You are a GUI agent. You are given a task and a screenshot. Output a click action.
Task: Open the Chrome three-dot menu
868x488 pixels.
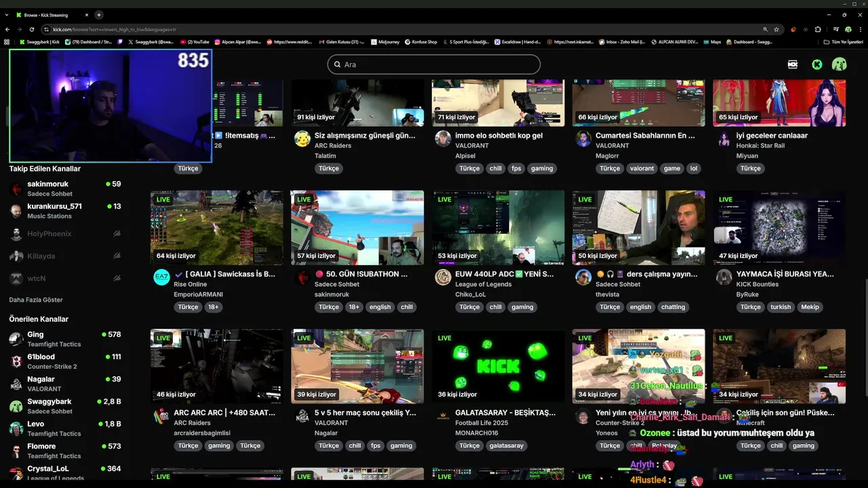click(859, 29)
